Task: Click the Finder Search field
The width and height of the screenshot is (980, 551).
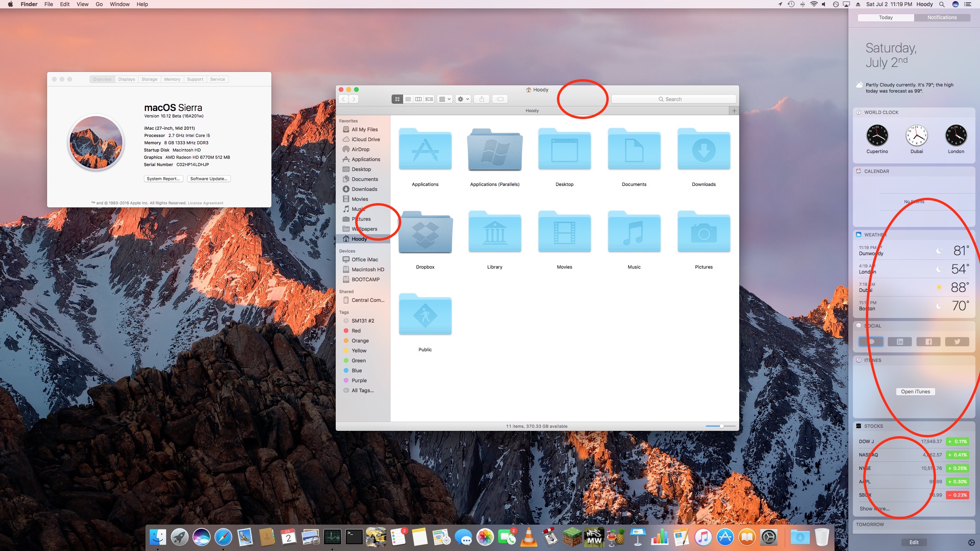Action: tap(674, 99)
